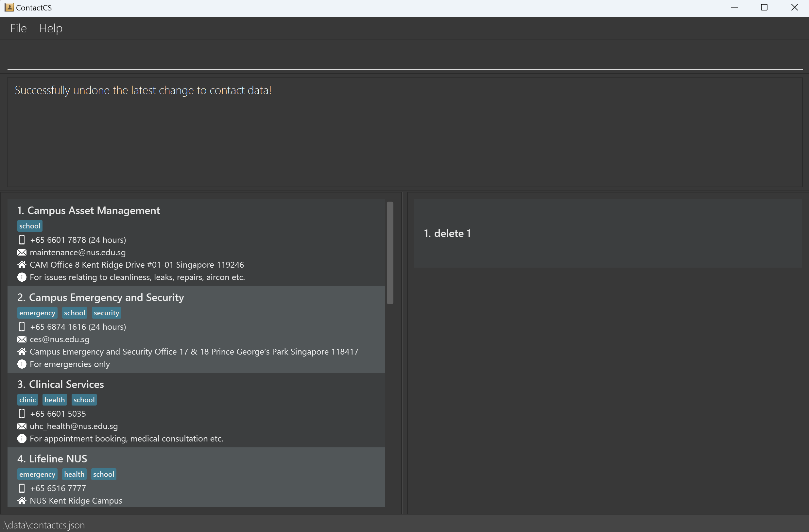Maximize the ContactCS window

point(764,8)
